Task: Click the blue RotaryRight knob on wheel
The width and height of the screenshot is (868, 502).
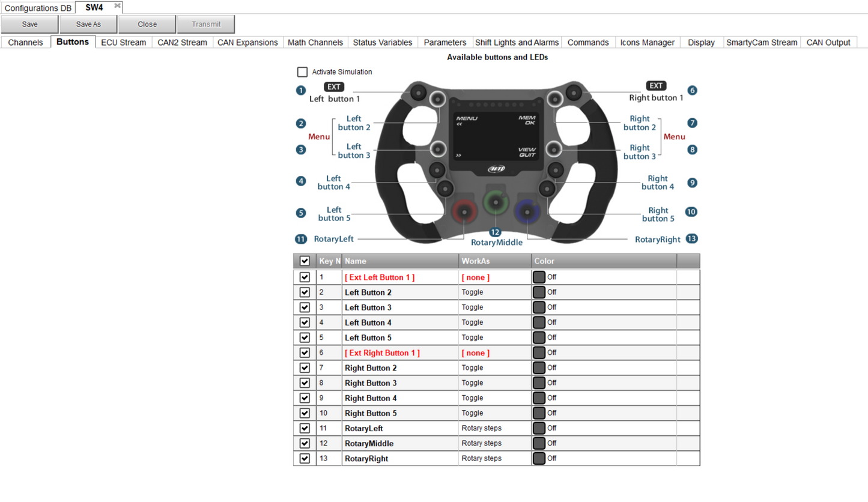Action: tap(527, 211)
